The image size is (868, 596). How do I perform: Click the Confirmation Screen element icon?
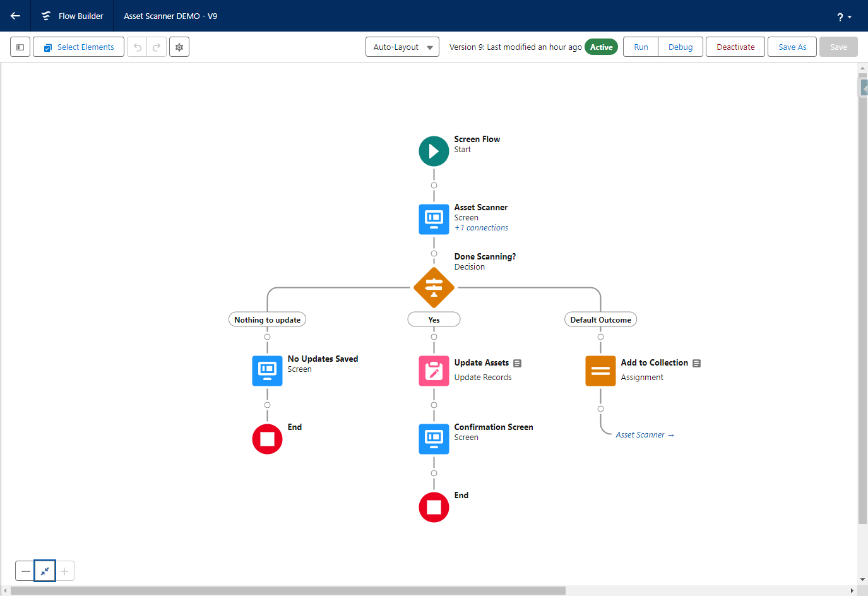434,439
